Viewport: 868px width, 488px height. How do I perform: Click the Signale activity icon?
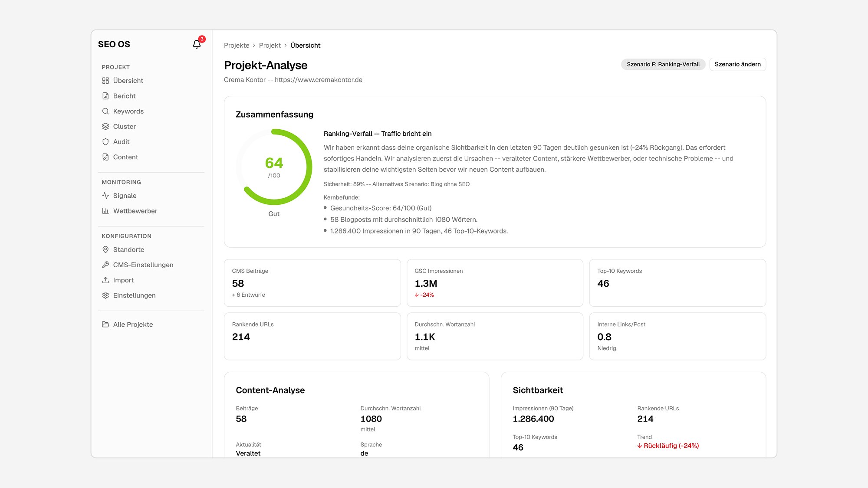click(x=105, y=196)
